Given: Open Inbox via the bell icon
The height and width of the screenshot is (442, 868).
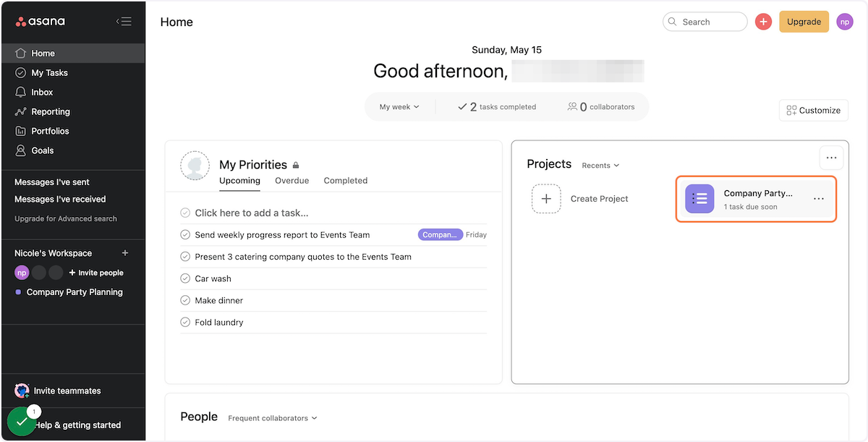Looking at the screenshot, I should click(x=20, y=93).
